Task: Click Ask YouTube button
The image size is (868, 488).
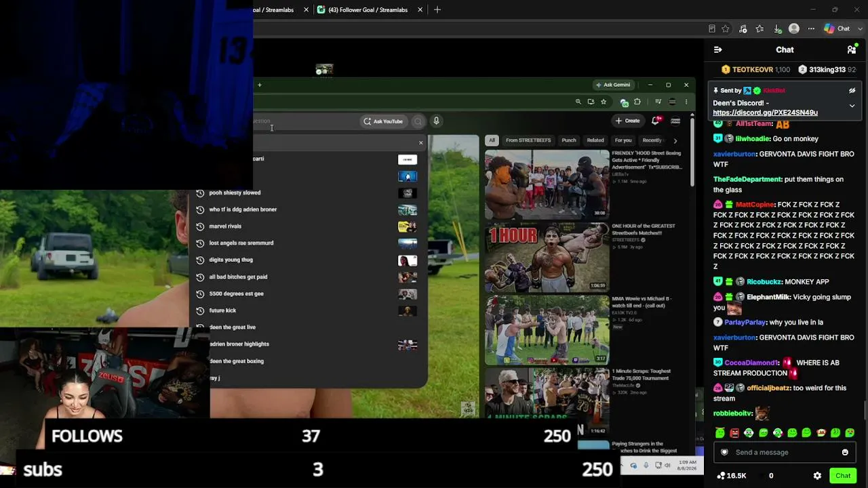Action: tap(383, 121)
